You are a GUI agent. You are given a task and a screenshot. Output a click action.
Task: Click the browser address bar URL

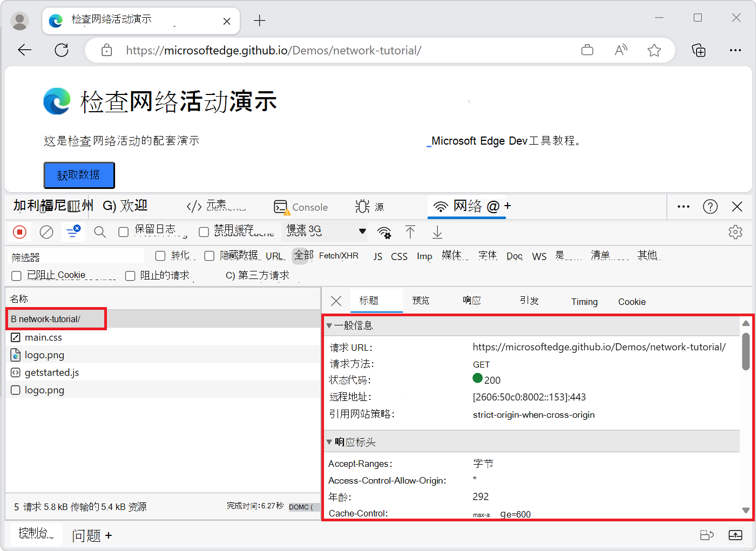274,50
